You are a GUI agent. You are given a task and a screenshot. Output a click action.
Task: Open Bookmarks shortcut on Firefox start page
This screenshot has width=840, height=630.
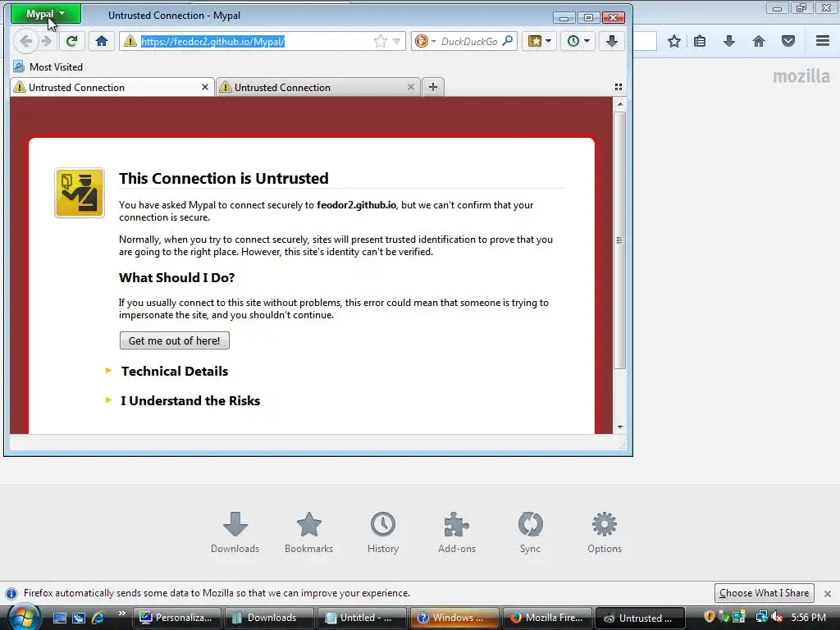pos(309,532)
